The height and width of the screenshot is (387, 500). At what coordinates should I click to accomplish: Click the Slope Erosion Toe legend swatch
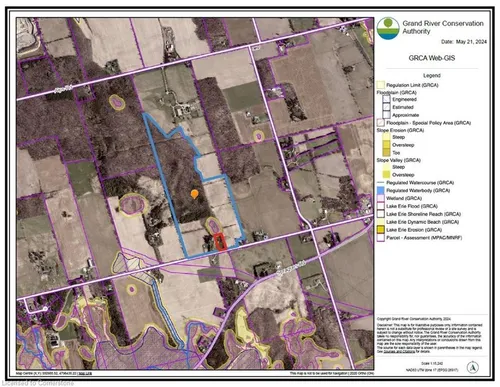point(387,153)
